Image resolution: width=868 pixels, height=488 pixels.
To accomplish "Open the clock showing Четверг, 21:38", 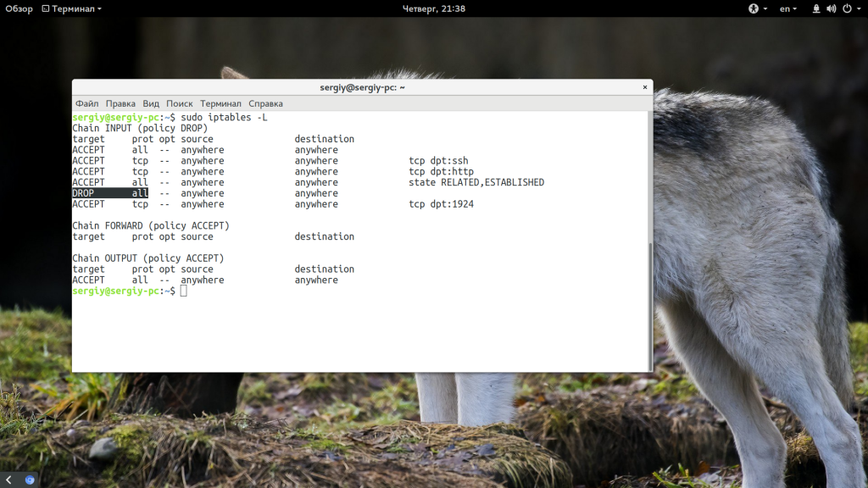I will [x=433, y=8].
